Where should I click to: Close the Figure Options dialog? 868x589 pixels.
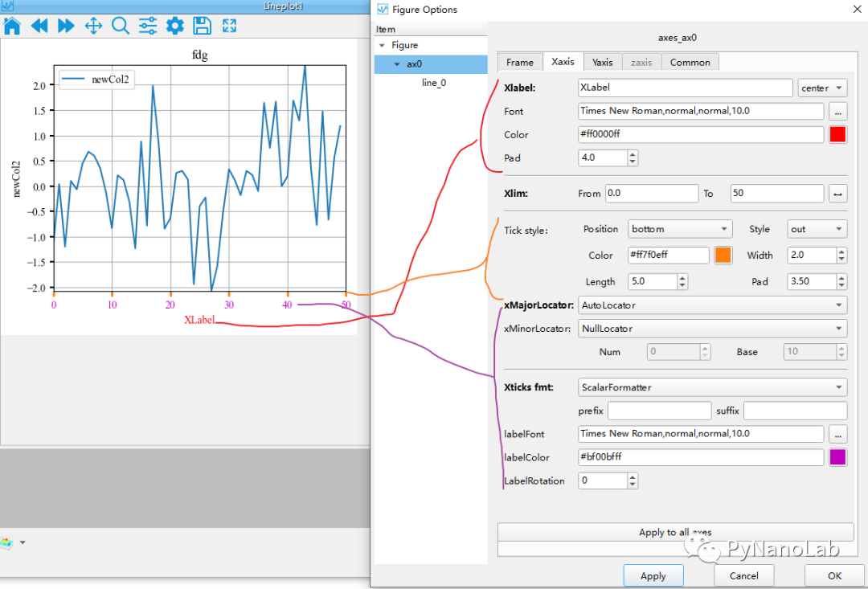857,9
